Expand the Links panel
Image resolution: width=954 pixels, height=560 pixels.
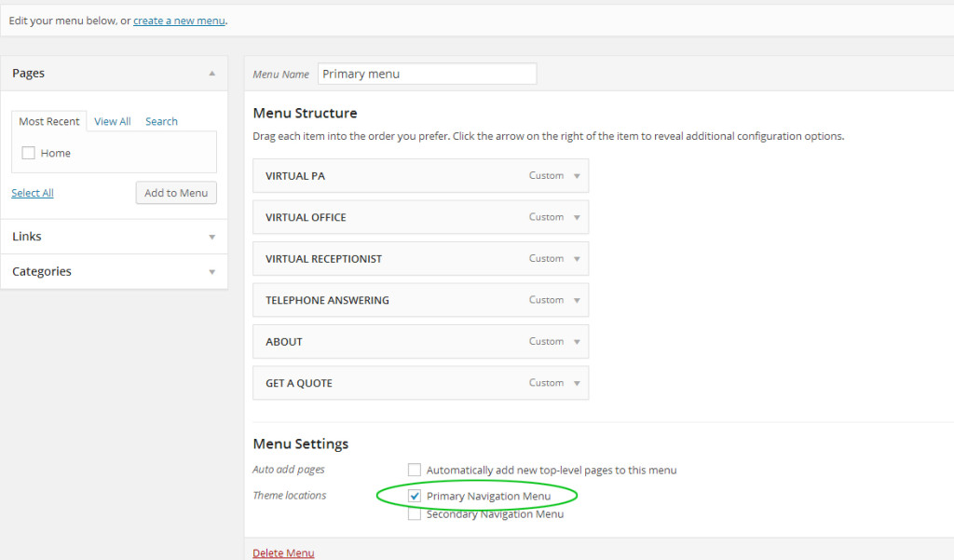(x=211, y=237)
